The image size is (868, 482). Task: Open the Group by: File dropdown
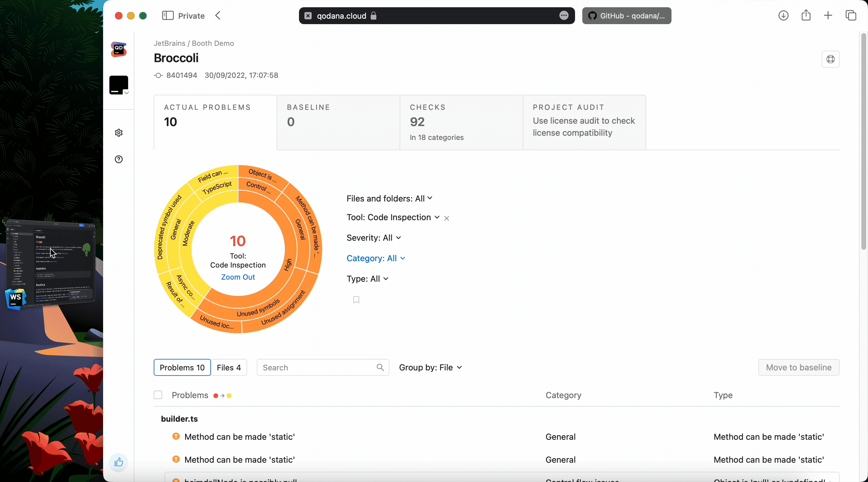click(430, 367)
